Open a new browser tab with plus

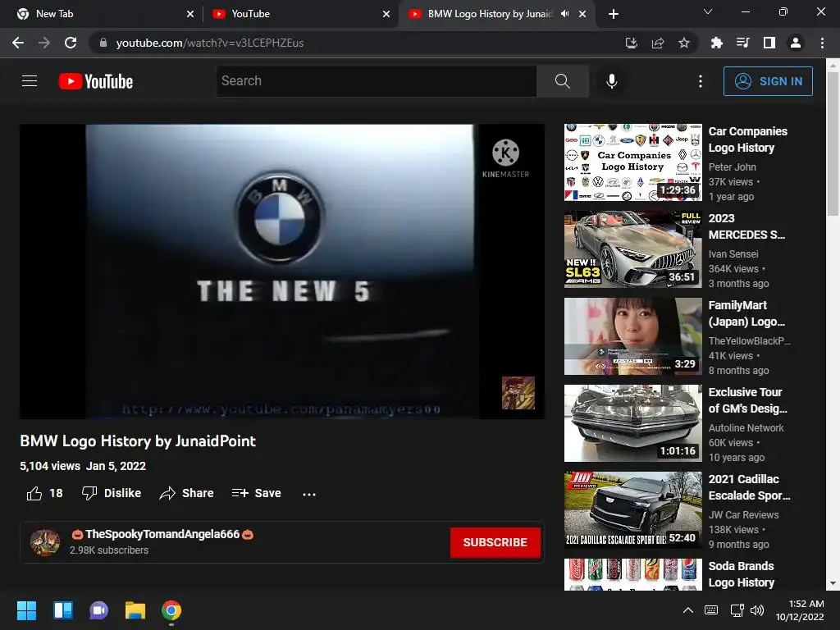tap(614, 14)
